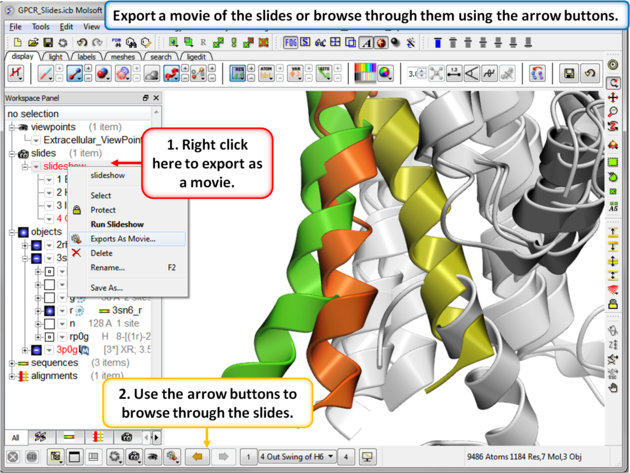
Task: Choose Exports As Movie from context menu
Action: click(123, 239)
